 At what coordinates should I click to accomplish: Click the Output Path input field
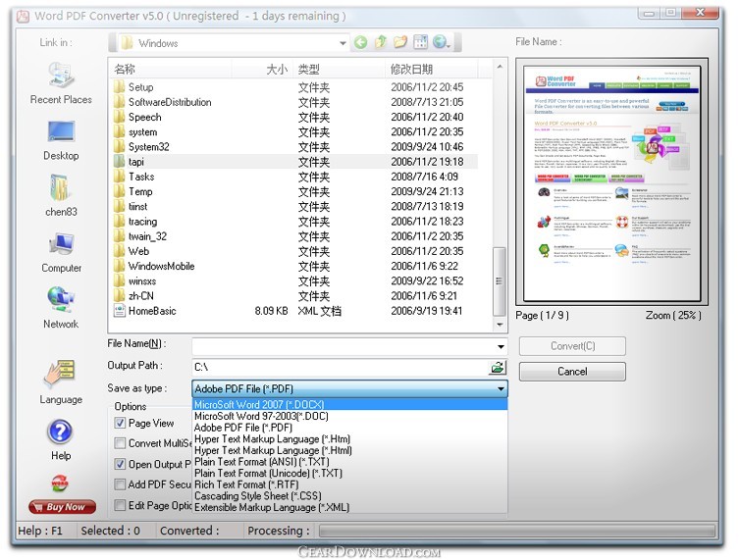click(341, 368)
